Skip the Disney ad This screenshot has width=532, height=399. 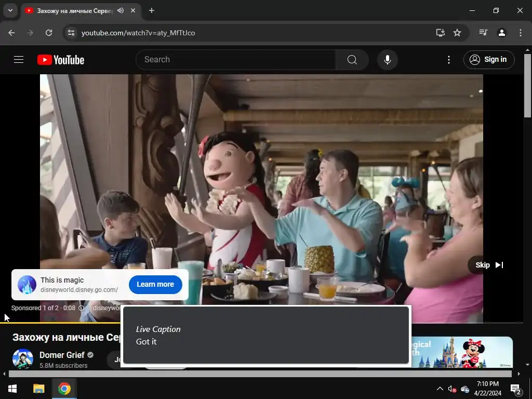pos(489,265)
